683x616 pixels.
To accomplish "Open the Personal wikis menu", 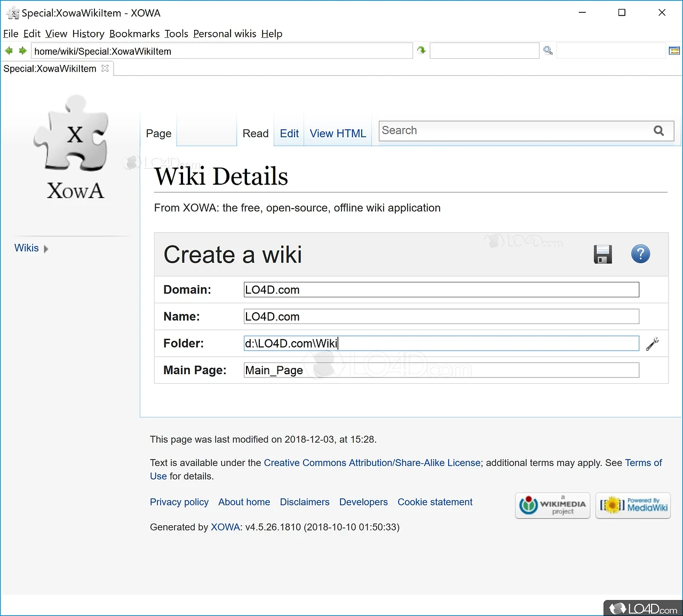I will click(225, 34).
